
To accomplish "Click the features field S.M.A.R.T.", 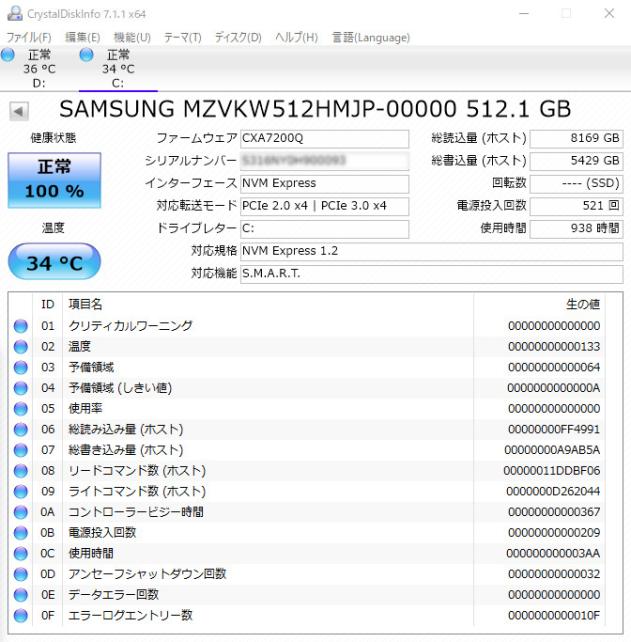I will coord(432,274).
